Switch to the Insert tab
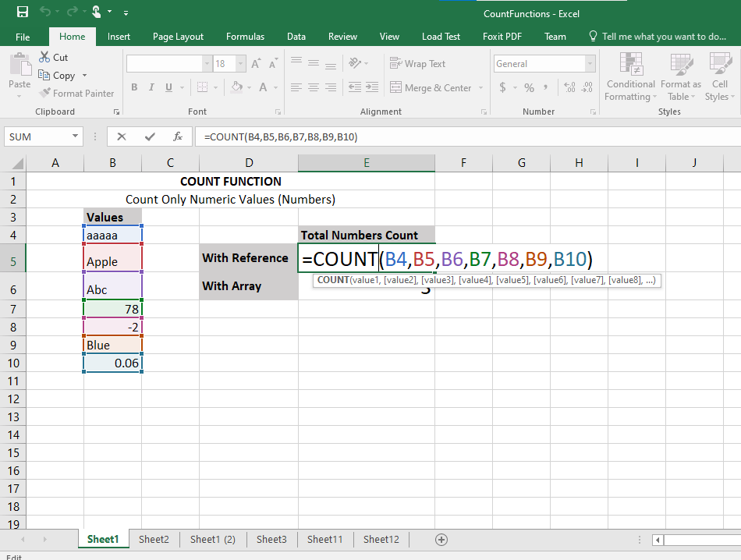 coord(119,37)
